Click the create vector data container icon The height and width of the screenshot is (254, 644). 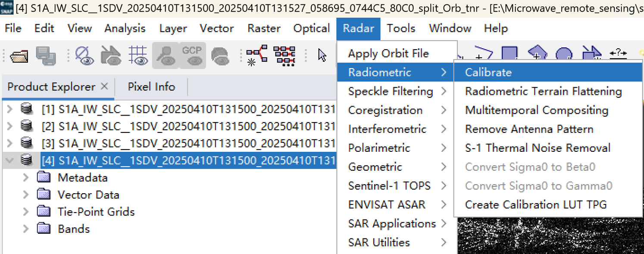pyautogui.click(x=591, y=53)
